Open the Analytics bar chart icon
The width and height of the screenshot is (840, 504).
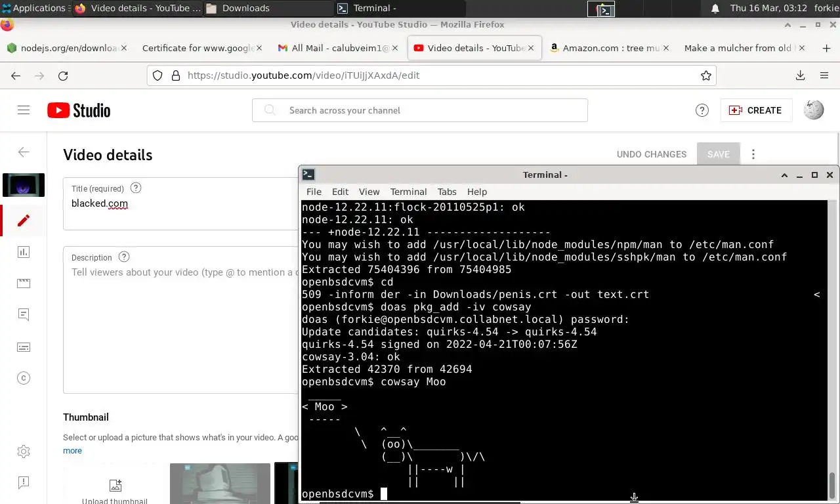tap(24, 252)
